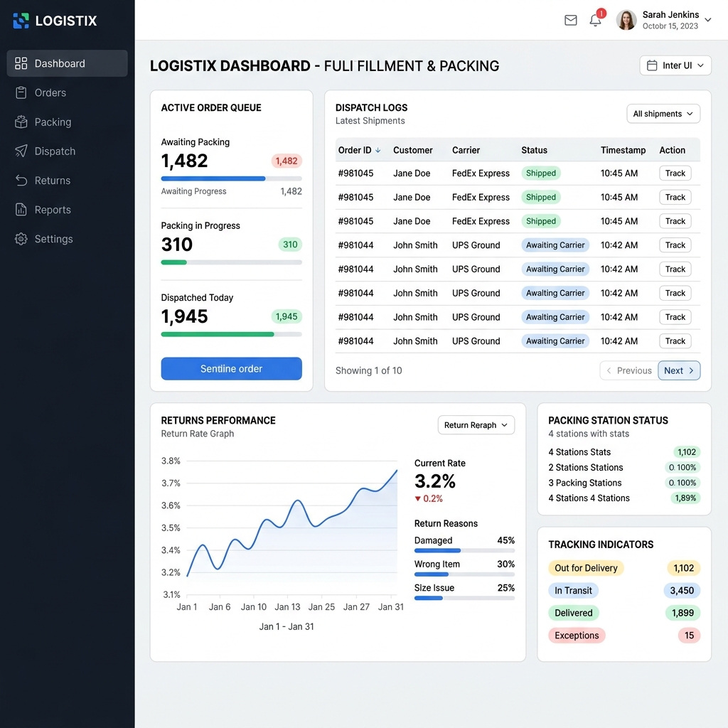Image resolution: width=728 pixels, height=728 pixels.
Task: Go to Dashboard menu item
Action: pos(68,63)
